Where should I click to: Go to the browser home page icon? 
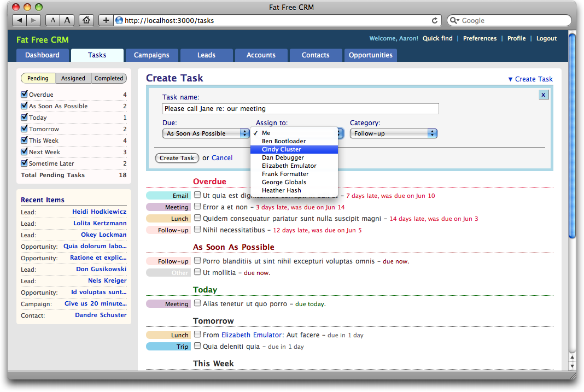point(86,21)
